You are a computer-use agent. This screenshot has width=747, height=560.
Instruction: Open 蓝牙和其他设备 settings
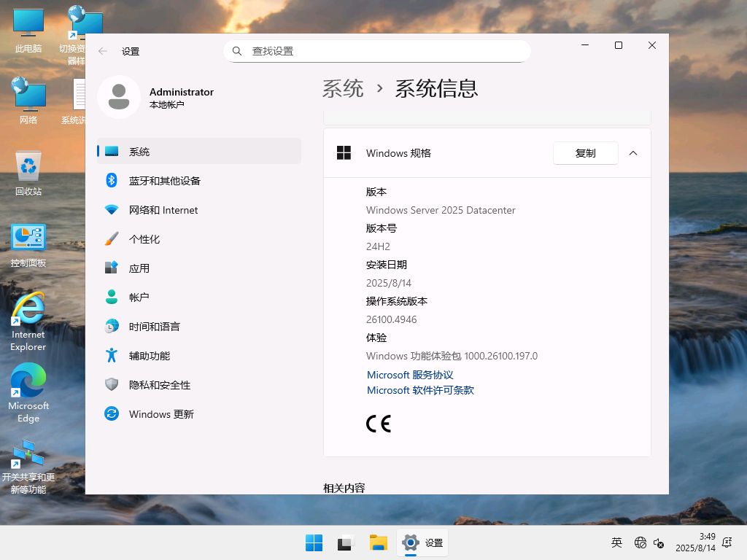point(199,181)
